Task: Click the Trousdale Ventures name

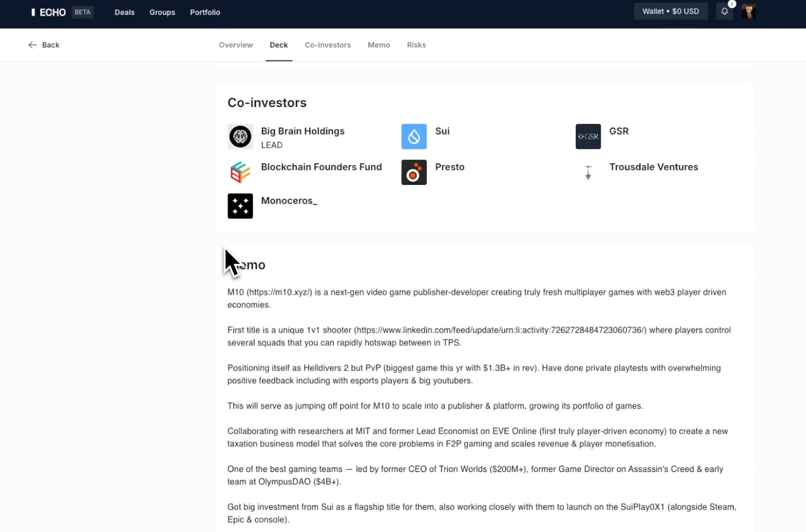Action: (x=654, y=167)
